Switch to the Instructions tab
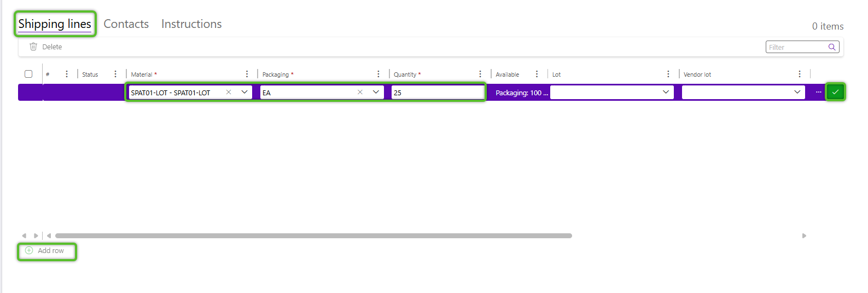868x293 pixels. (x=191, y=24)
